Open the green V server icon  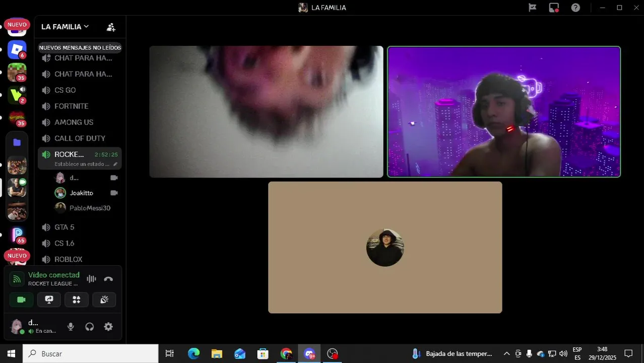coord(17,95)
